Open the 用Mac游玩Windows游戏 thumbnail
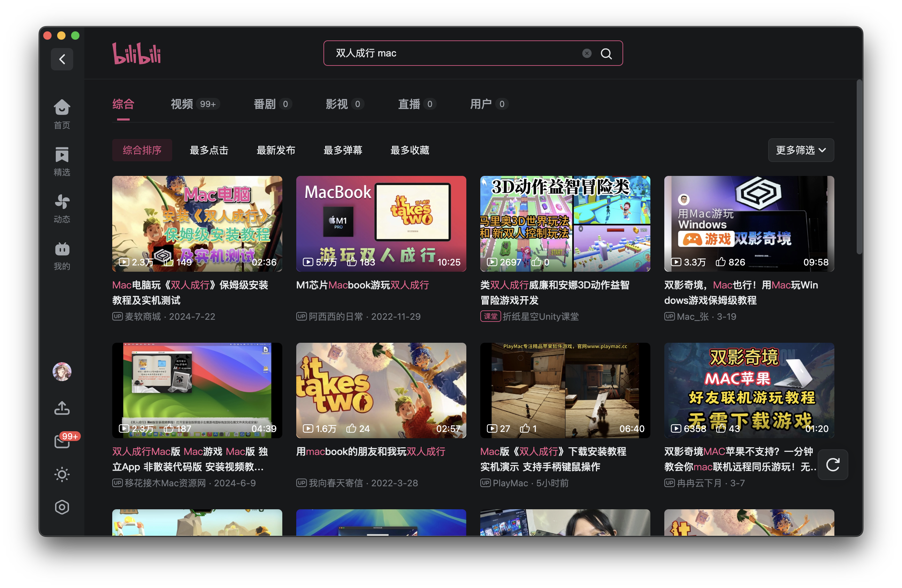Screen dimensions: 902x588 point(749,224)
